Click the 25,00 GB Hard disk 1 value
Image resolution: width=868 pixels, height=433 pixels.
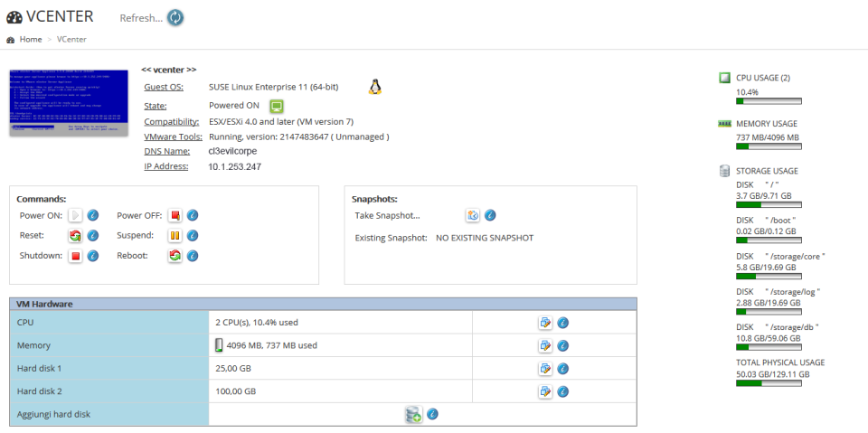pyautogui.click(x=233, y=368)
